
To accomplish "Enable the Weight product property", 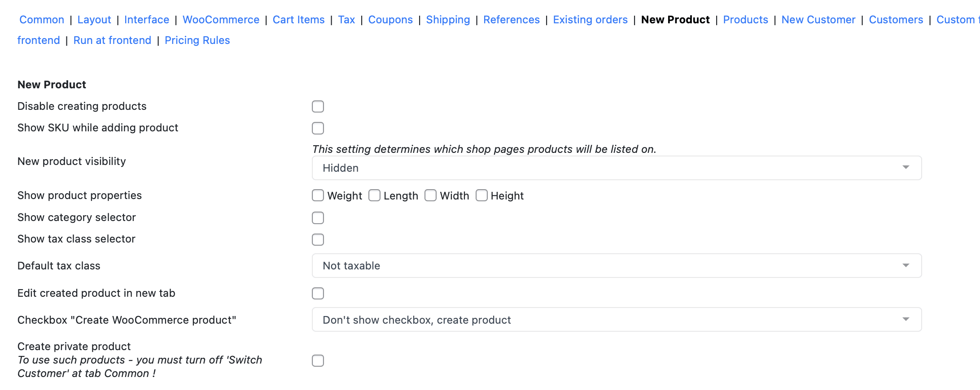I will (x=318, y=195).
